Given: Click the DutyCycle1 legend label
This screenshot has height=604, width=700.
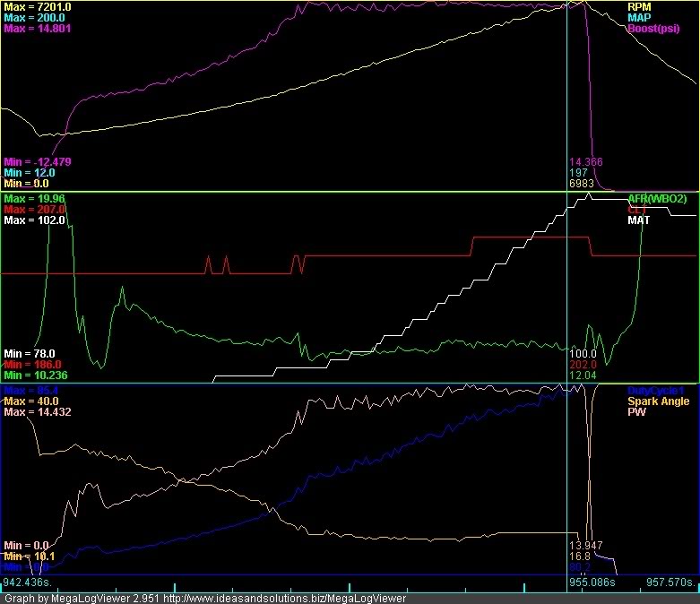Looking at the screenshot, I should coord(656,391).
